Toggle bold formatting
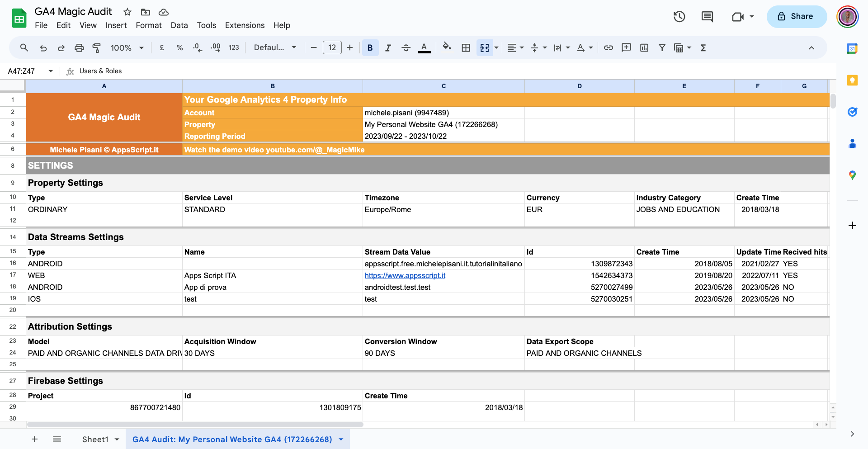This screenshot has height=449, width=868. tap(370, 47)
